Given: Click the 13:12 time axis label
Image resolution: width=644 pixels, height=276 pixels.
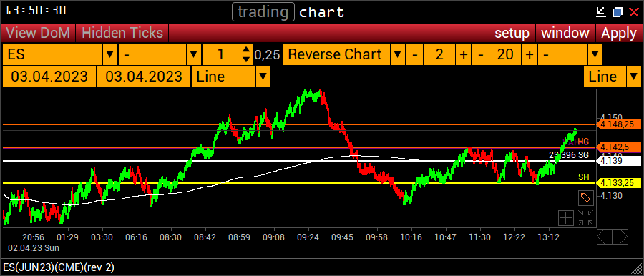Looking at the screenshot, I should click(x=549, y=237).
